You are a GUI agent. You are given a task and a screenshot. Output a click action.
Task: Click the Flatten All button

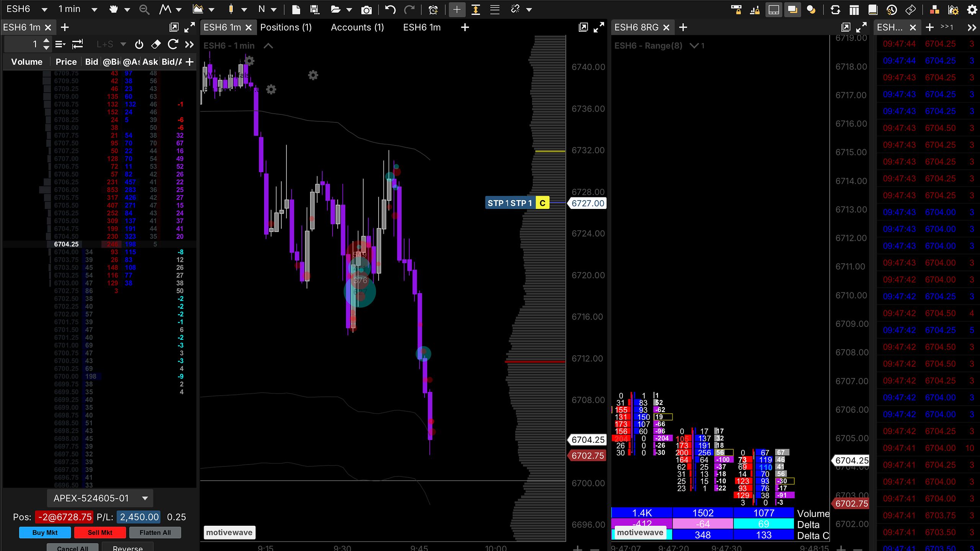[155, 532]
